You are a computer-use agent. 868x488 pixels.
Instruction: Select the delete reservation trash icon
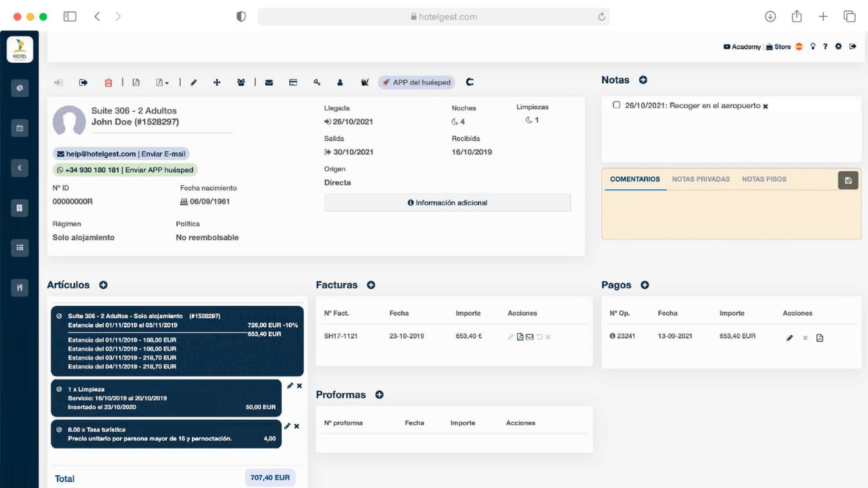pyautogui.click(x=108, y=82)
